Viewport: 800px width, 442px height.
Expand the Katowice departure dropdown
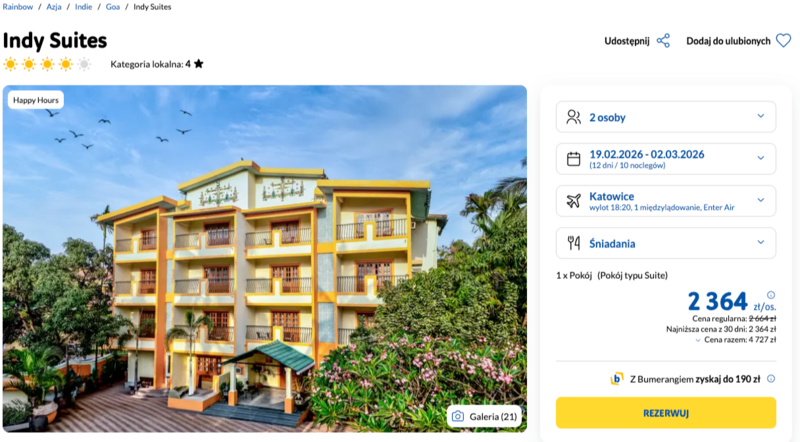761,201
